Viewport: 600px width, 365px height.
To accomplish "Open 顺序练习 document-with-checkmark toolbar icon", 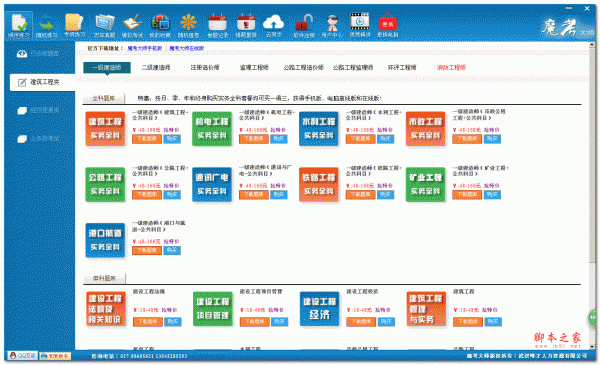I will click(19, 25).
